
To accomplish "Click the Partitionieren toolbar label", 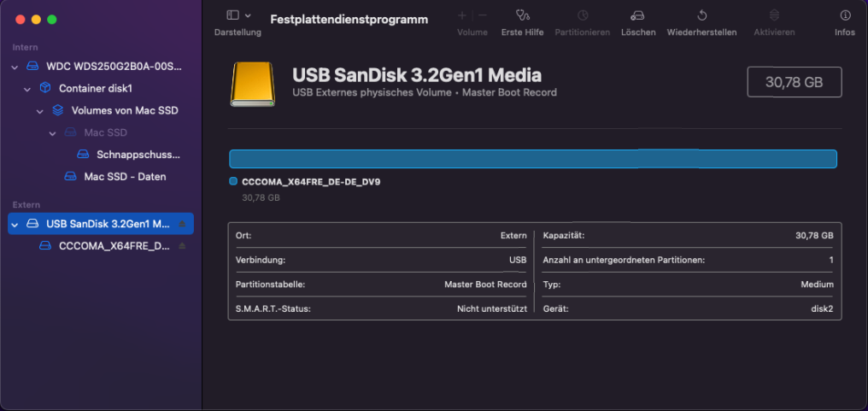I will click(583, 32).
